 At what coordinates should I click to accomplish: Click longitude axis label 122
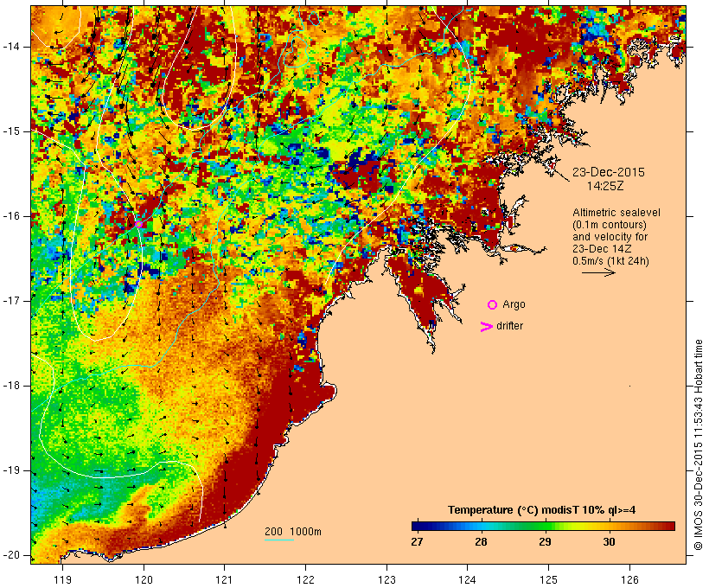306,579
